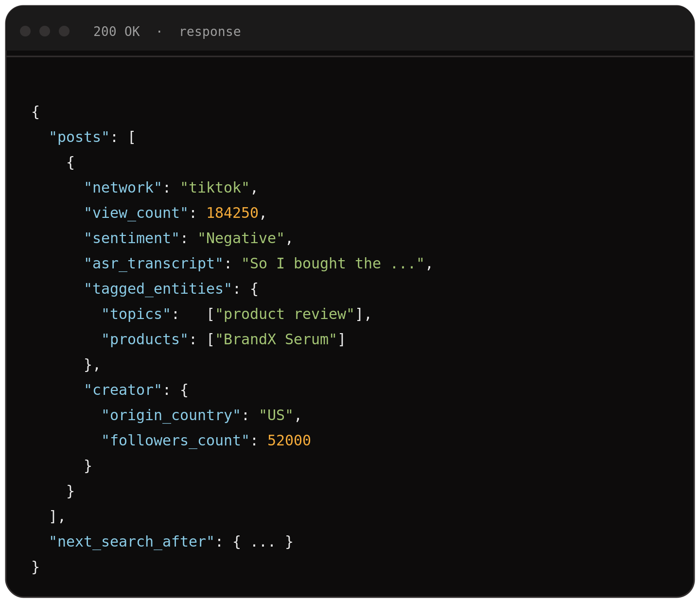Select the "BrandX Serum" string

(276, 339)
